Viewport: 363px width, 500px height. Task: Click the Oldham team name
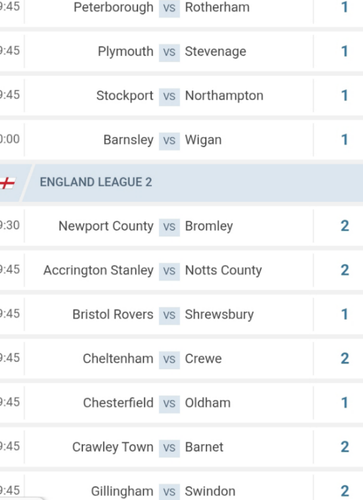pyautogui.click(x=208, y=403)
